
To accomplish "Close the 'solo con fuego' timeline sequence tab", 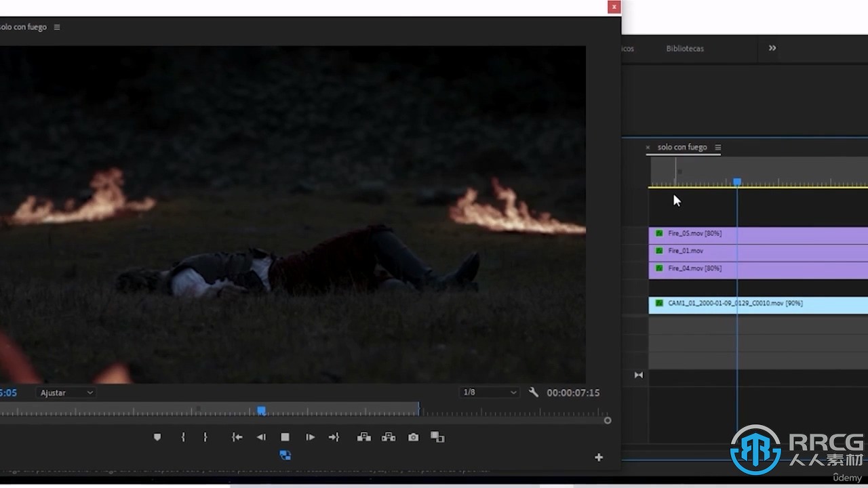I will (x=648, y=147).
